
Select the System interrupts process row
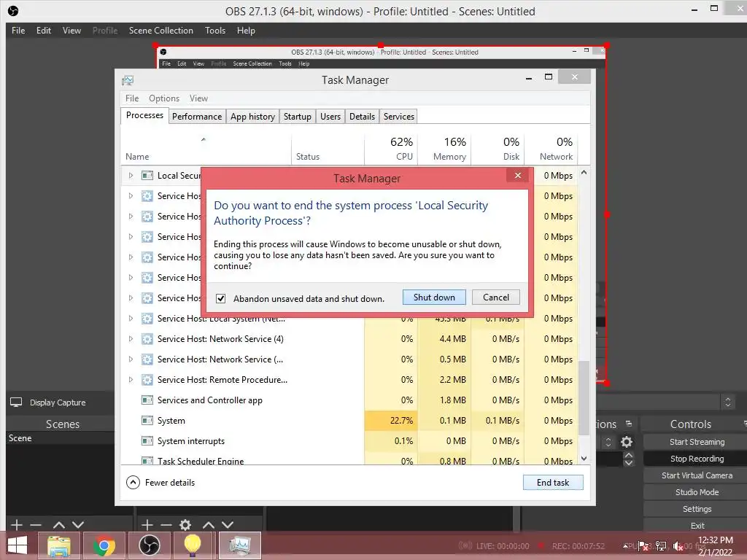[x=349, y=441]
